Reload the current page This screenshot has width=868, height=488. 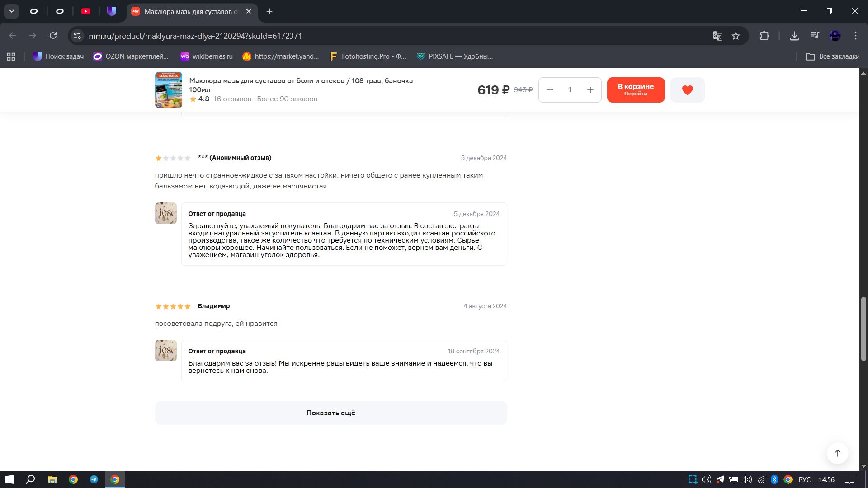(x=53, y=36)
